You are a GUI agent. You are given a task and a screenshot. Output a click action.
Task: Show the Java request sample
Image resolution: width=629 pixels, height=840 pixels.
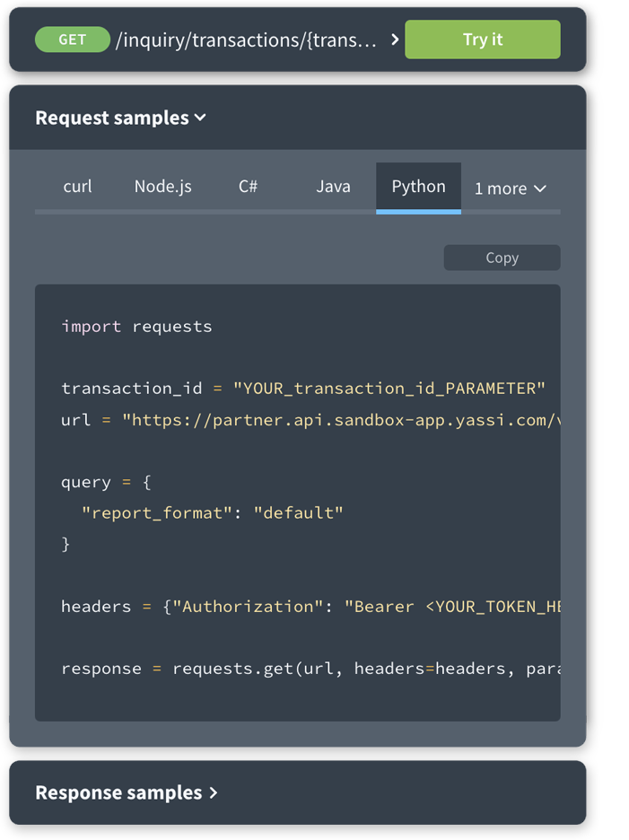coord(333,187)
